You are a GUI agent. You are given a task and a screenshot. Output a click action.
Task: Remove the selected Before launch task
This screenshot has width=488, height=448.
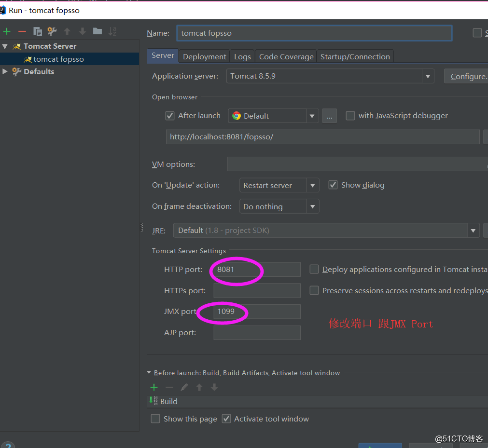[169, 387]
